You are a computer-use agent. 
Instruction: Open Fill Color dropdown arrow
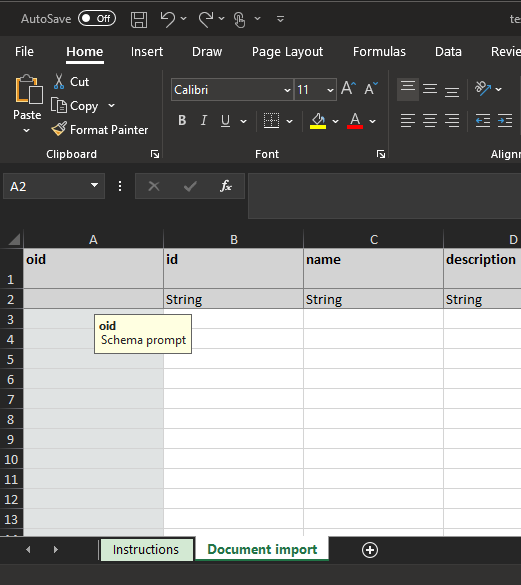pos(335,121)
